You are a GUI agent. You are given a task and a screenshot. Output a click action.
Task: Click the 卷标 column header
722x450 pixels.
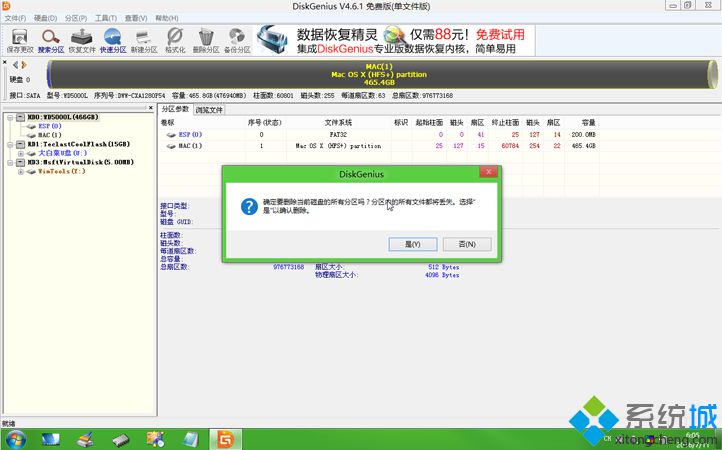(167, 123)
